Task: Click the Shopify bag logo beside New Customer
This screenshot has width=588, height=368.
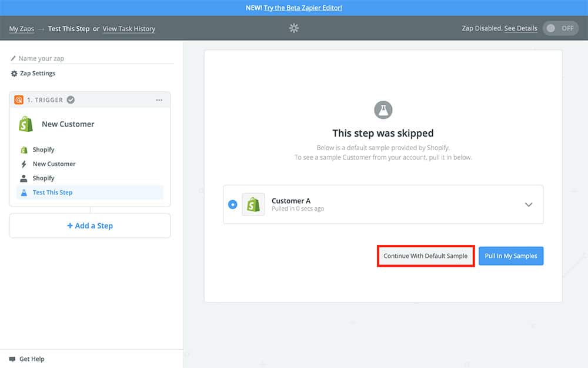Action: pos(26,124)
